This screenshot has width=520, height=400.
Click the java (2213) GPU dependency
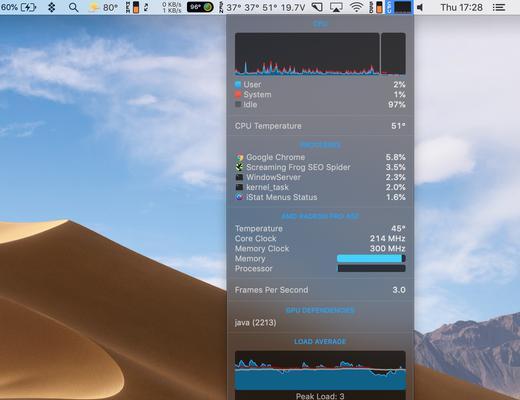coord(255,323)
